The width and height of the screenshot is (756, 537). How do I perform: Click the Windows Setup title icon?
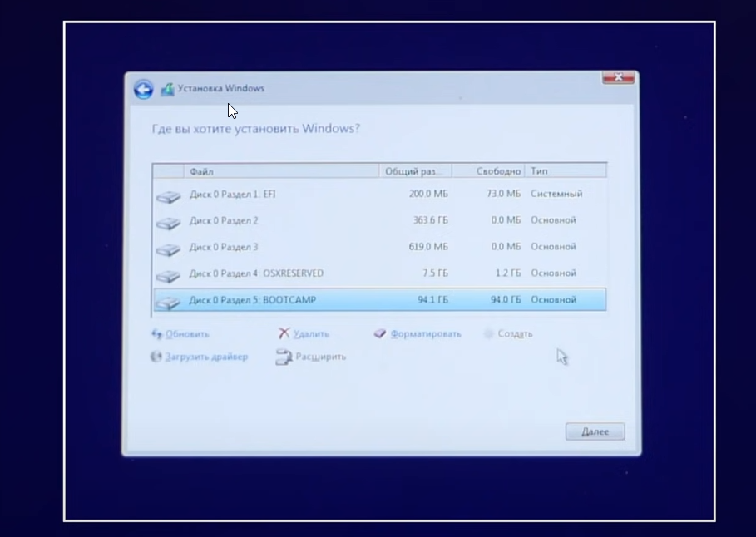[x=167, y=89]
